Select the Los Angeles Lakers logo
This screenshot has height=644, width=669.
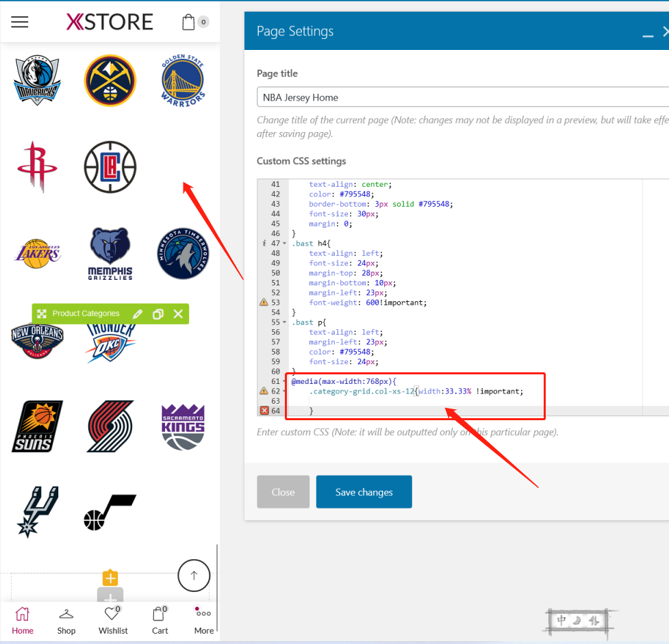pyautogui.click(x=38, y=253)
